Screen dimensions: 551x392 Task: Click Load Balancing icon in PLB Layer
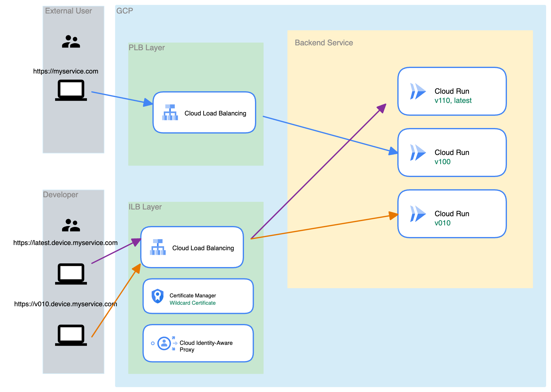tap(170, 112)
